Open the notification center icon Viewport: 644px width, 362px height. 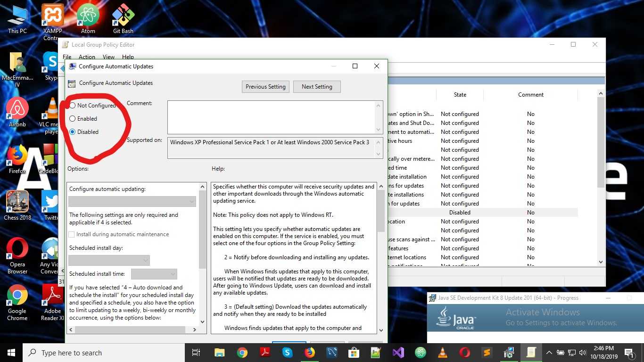pyautogui.click(x=629, y=353)
